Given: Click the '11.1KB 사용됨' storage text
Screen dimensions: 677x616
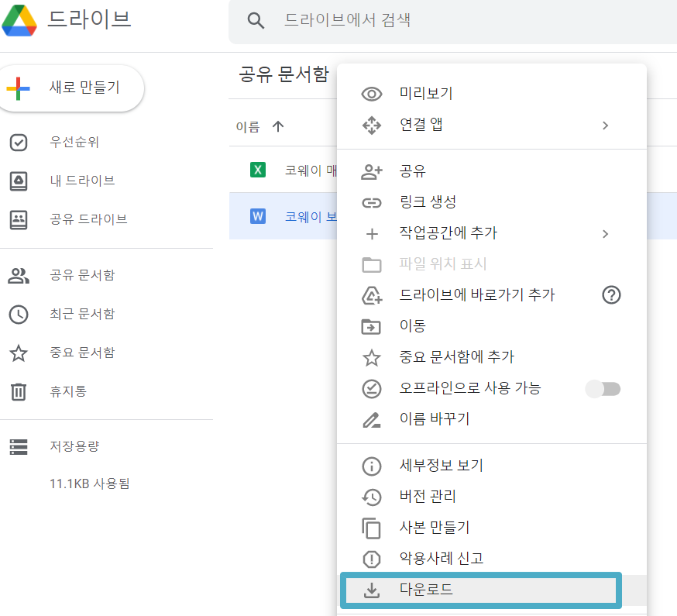Looking at the screenshot, I should tap(89, 484).
